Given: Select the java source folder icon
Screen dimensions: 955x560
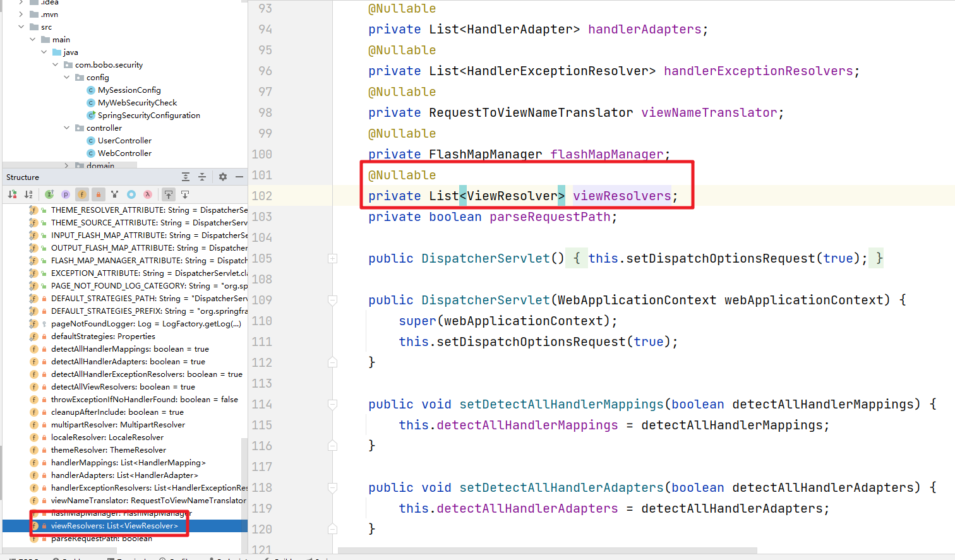Looking at the screenshot, I should 57,52.
